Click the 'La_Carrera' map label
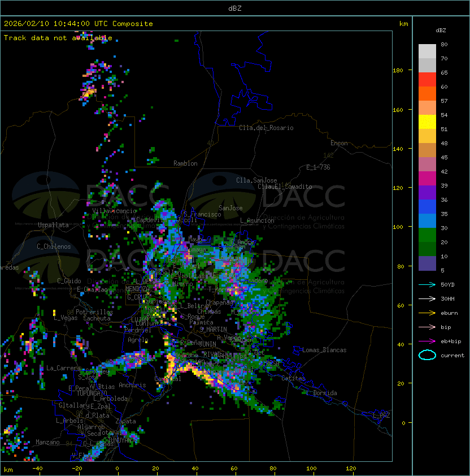Viewport: 470px width, 476px height. pos(63,368)
